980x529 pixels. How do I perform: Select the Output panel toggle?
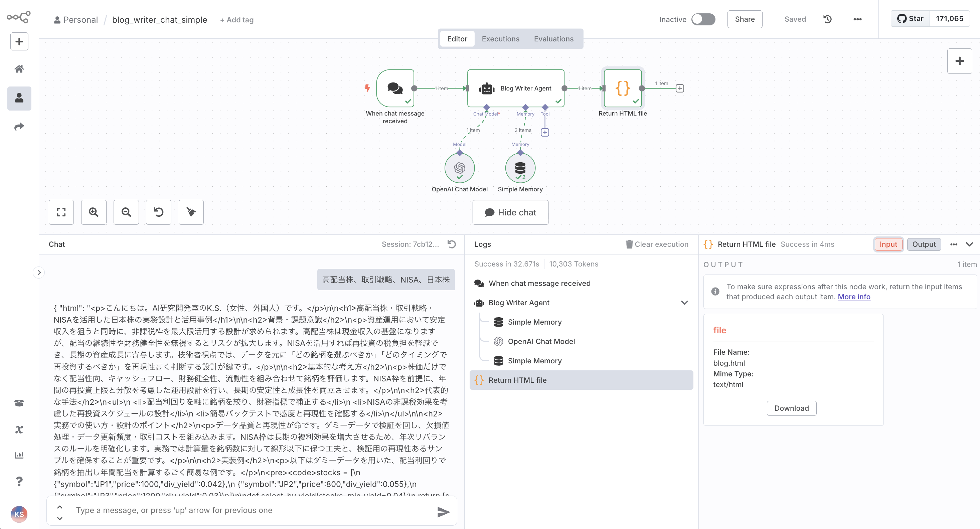click(x=924, y=244)
